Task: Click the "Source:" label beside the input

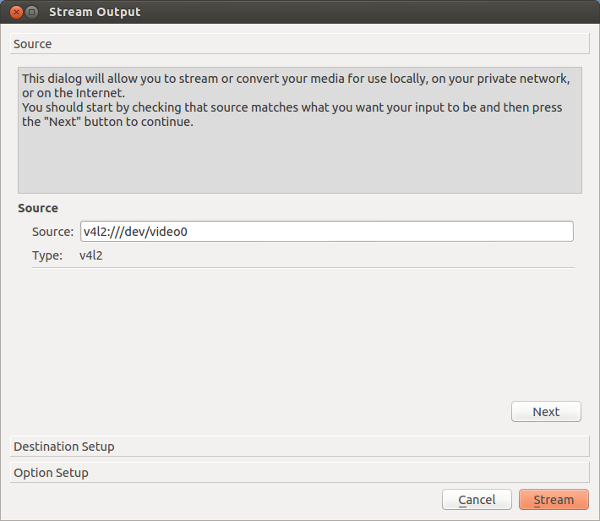Action: [52, 231]
